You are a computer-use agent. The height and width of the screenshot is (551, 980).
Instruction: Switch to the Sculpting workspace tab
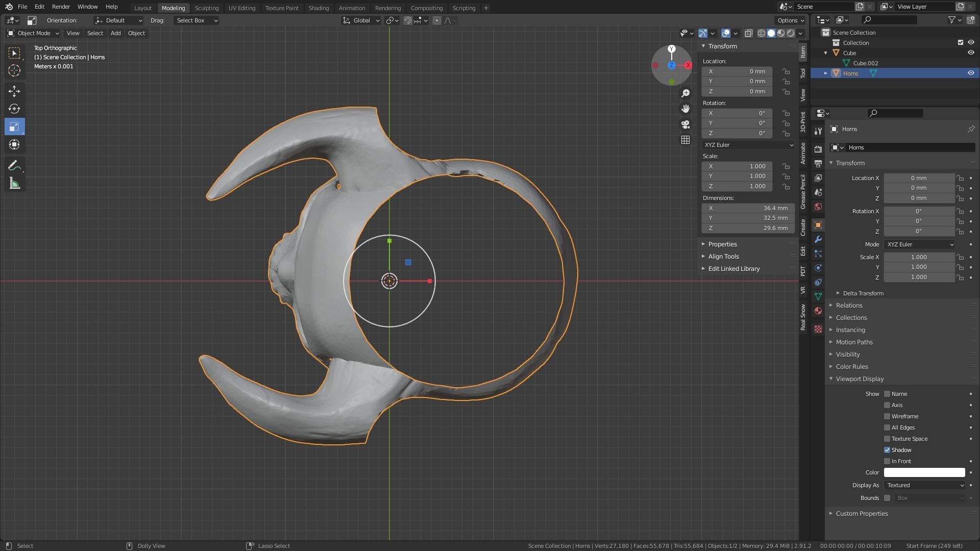pos(206,8)
